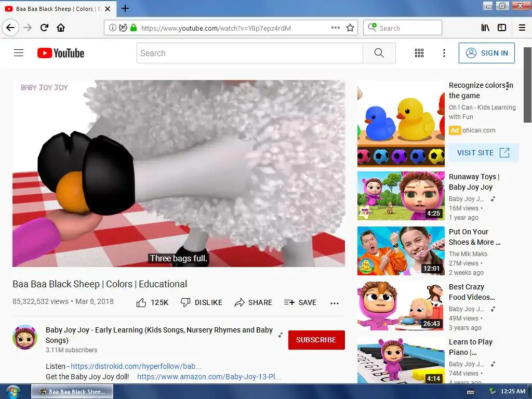Click 'Put On Your Shoes & More' title
This screenshot has width=532, height=399.
(475, 237)
